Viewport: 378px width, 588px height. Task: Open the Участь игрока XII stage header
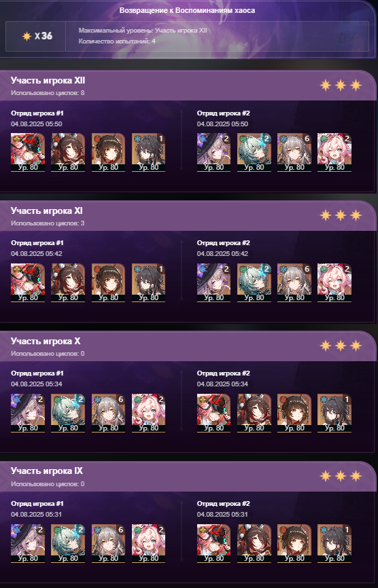coord(188,86)
